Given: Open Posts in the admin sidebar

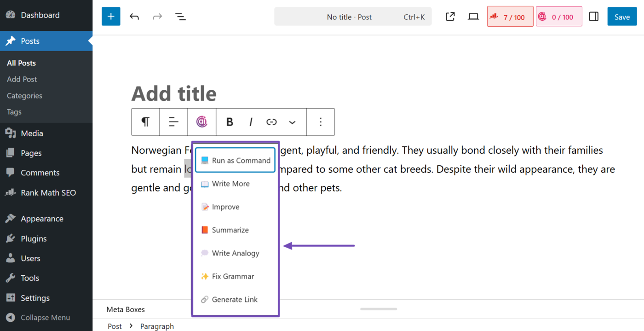Looking at the screenshot, I should pyautogui.click(x=46, y=41).
